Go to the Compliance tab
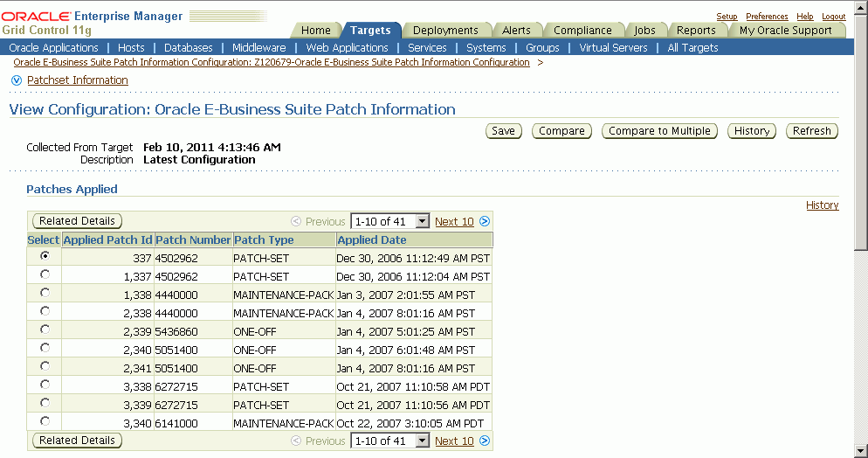The height and width of the screenshot is (458, 868). (x=582, y=31)
